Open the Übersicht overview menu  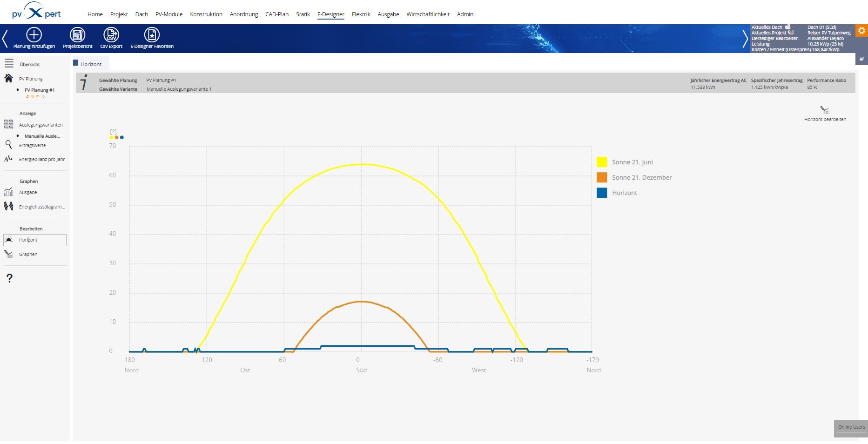coord(29,64)
